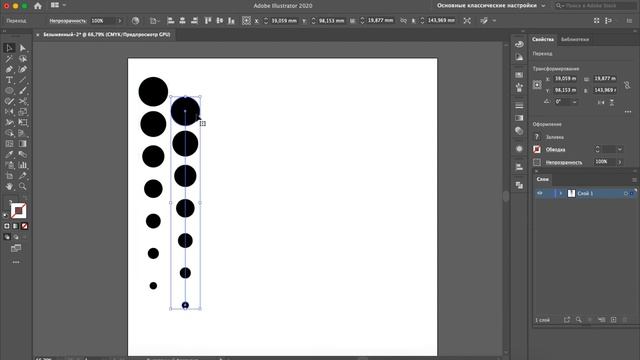Select the Selection tool arrow
The width and height of the screenshot is (640, 360).
point(9,48)
